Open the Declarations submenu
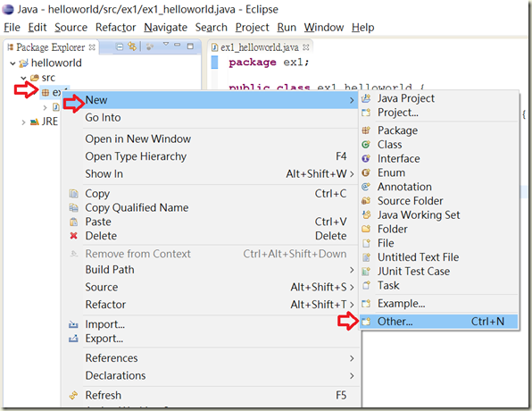Screen dimensions: 532x411 211,375
